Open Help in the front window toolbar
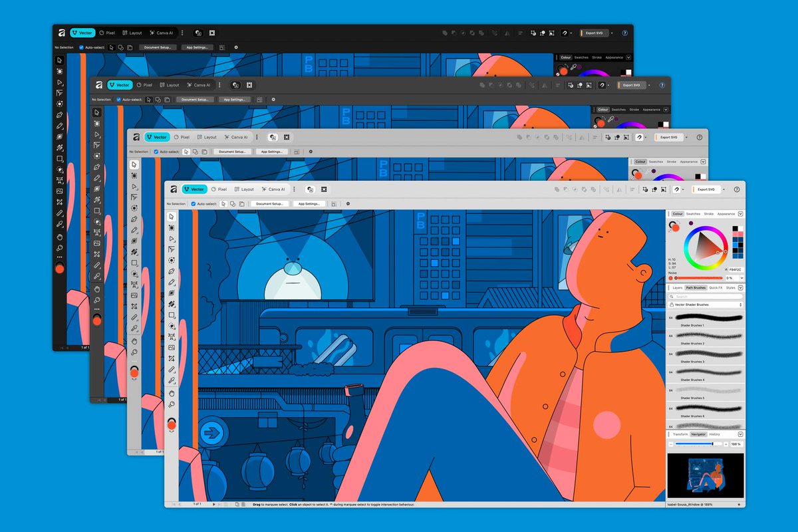798x532 pixels. tap(737, 190)
